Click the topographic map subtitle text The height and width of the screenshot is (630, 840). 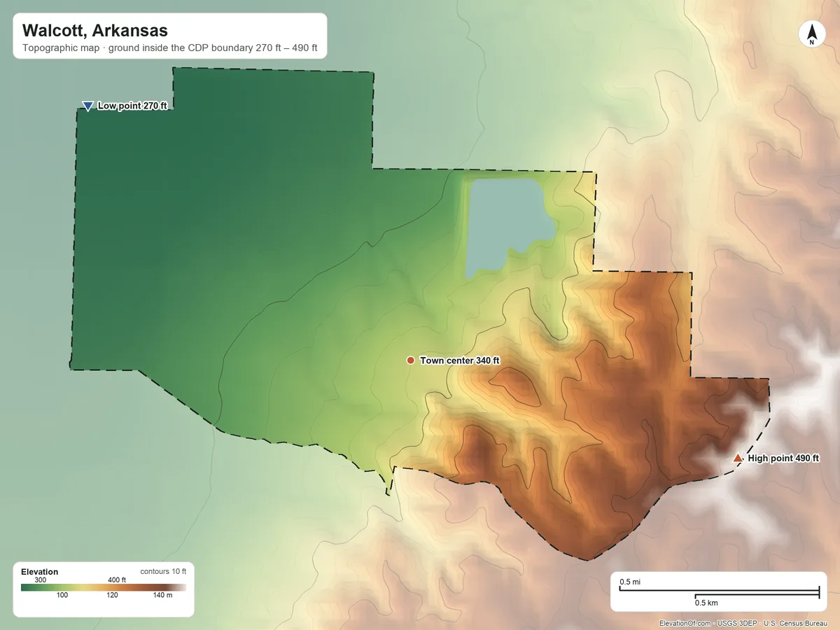click(x=170, y=50)
